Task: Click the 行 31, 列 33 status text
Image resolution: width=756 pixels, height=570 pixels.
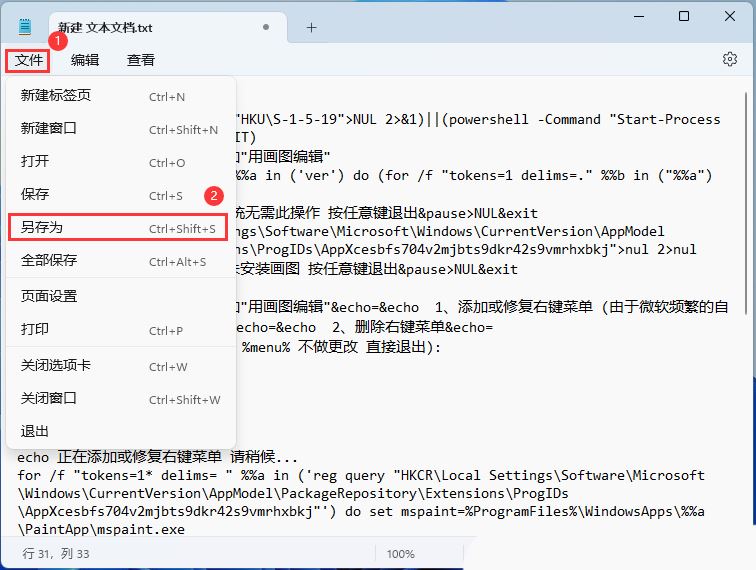Action: click(x=55, y=554)
